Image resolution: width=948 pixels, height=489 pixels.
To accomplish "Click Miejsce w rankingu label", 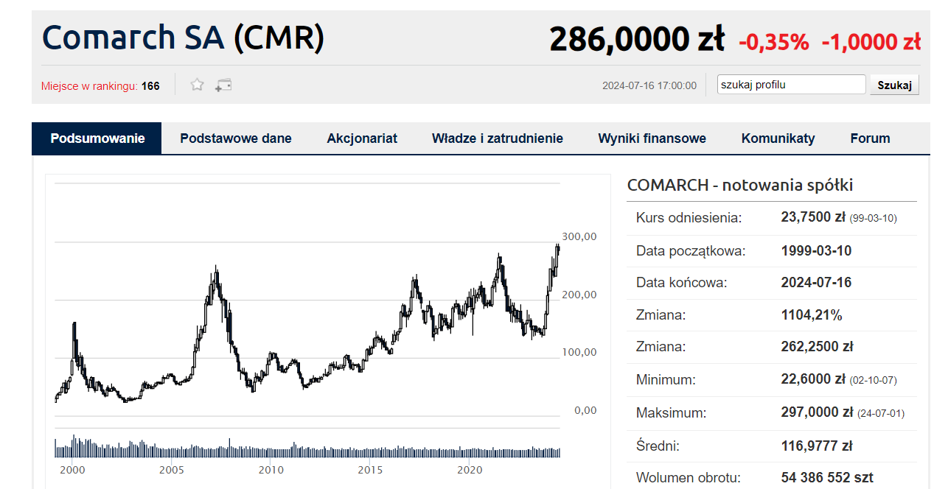I will point(89,86).
